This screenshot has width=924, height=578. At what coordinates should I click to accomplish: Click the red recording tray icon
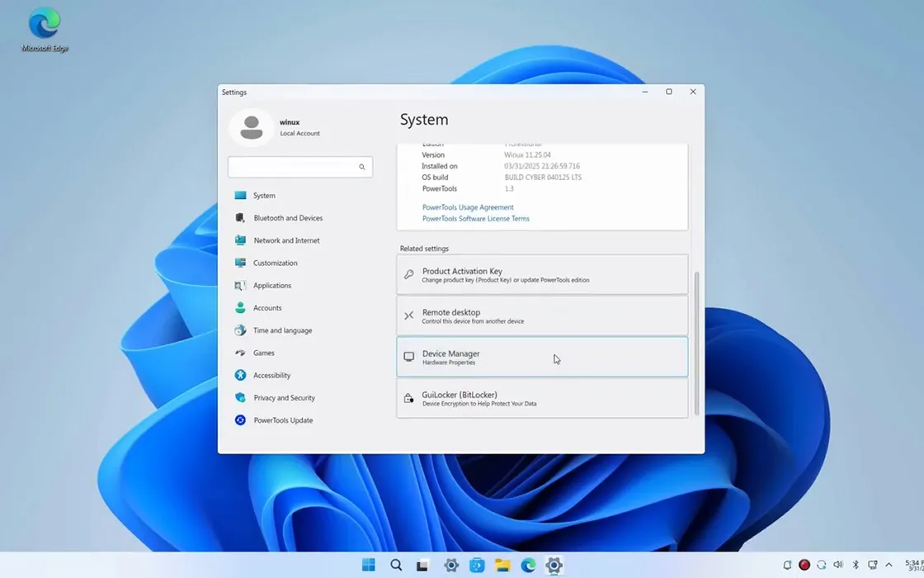pos(804,565)
